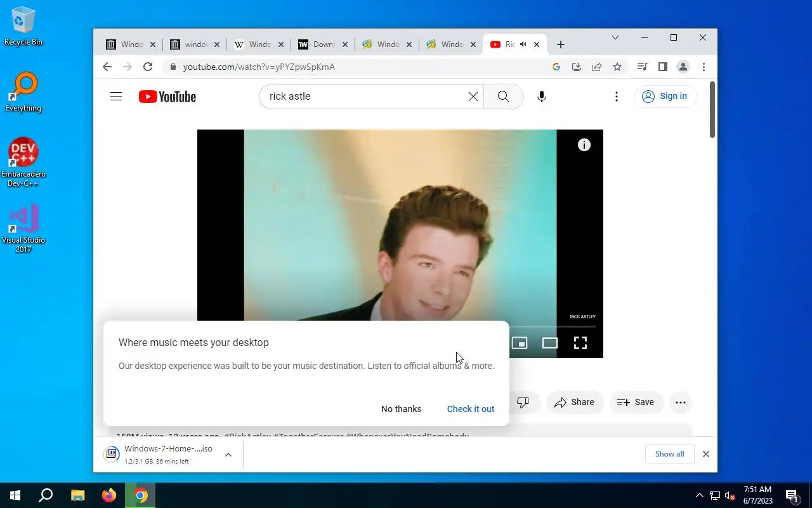The image size is (812, 508).
Task: Accept the popup with Check it out
Action: pos(471,409)
